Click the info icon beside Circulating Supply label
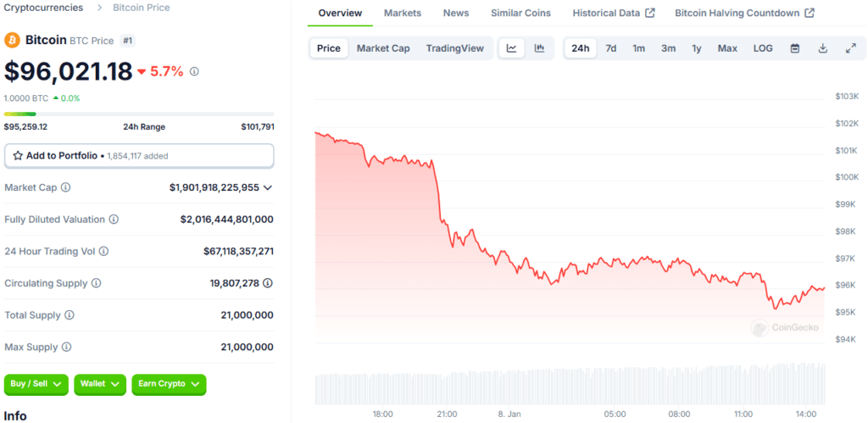 pos(96,283)
